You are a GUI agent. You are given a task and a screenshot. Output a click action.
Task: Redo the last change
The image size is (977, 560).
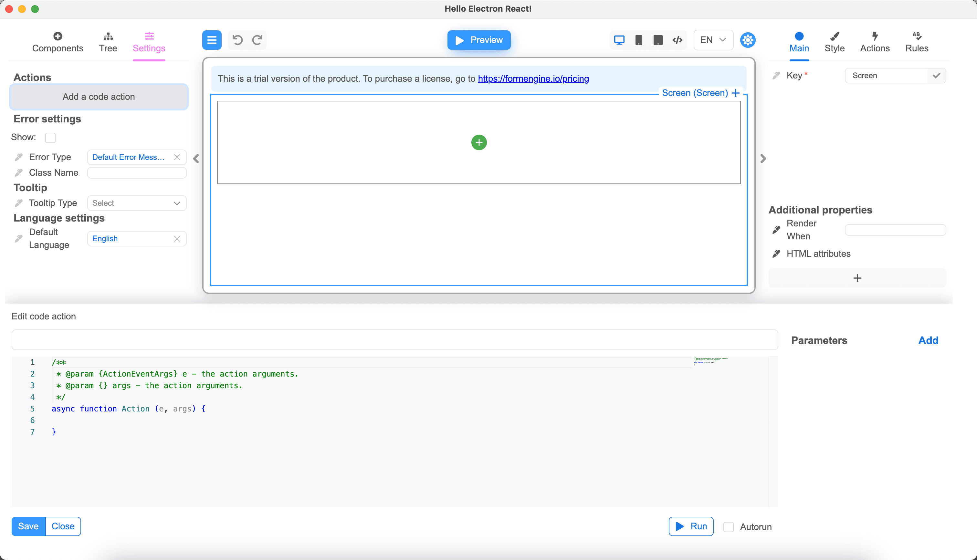(258, 40)
